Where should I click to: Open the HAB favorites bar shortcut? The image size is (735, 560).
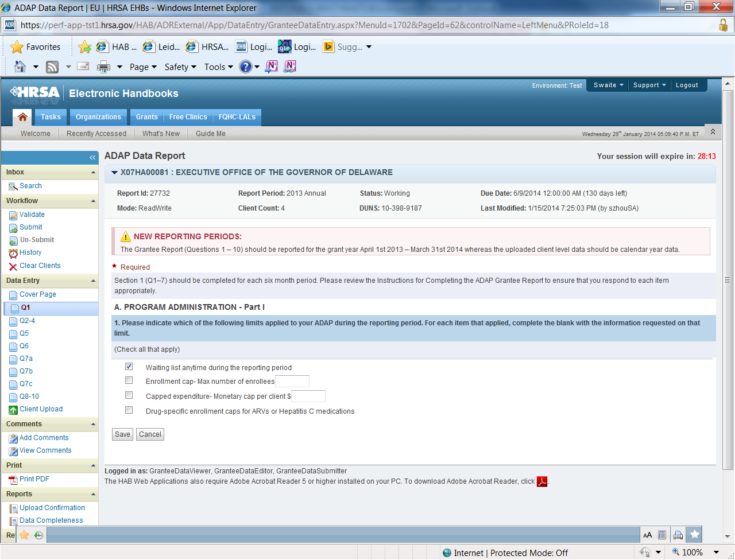[117, 47]
